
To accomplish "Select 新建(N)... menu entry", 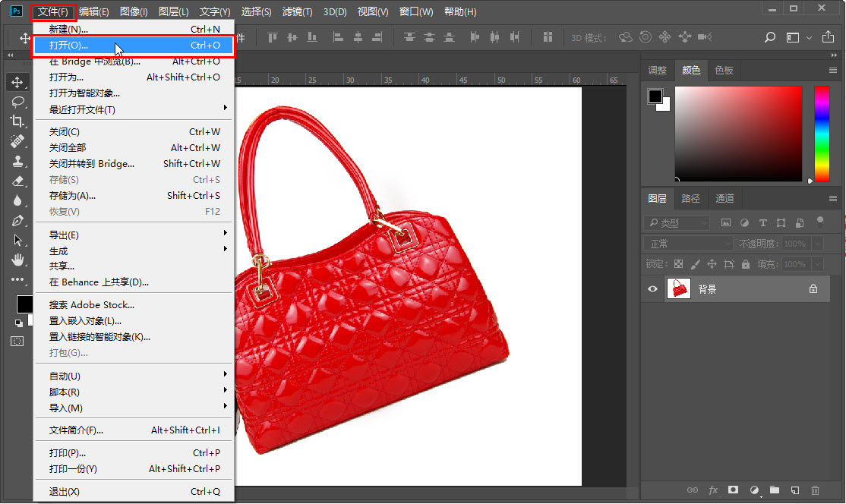I will coord(134,29).
